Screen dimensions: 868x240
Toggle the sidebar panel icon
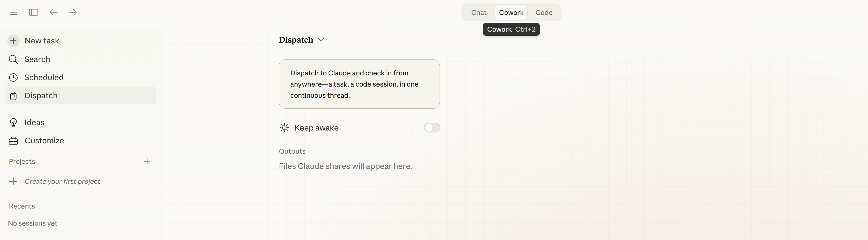pos(33,13)
